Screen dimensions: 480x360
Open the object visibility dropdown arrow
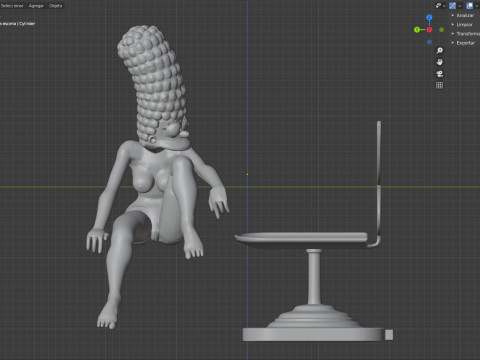click(x=444, y=6)
